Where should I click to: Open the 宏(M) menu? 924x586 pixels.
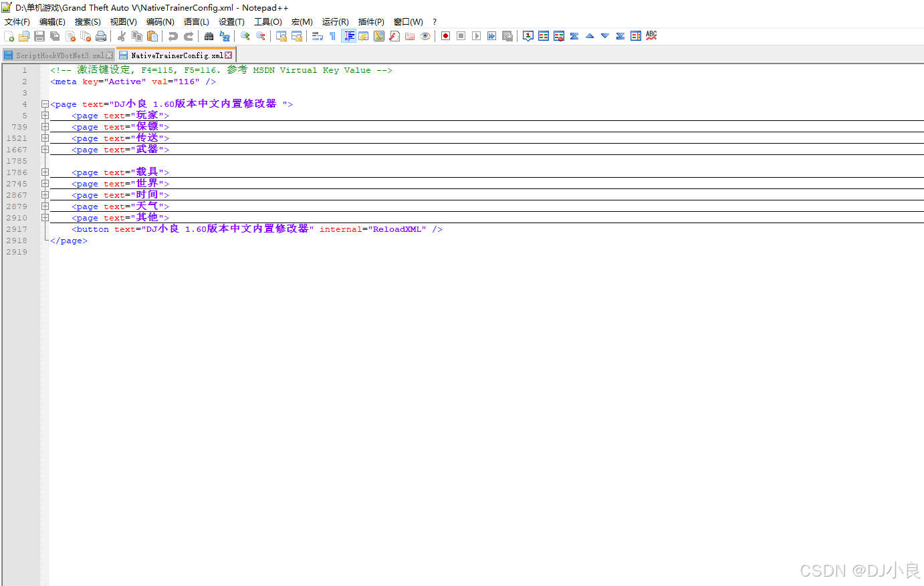[x=302, y=22]
